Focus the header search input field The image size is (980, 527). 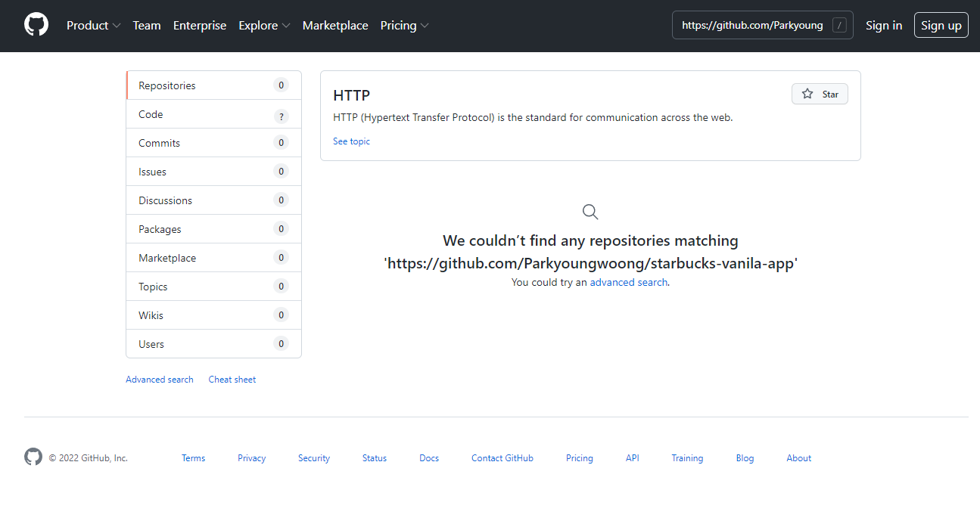[x=763, y=25]
